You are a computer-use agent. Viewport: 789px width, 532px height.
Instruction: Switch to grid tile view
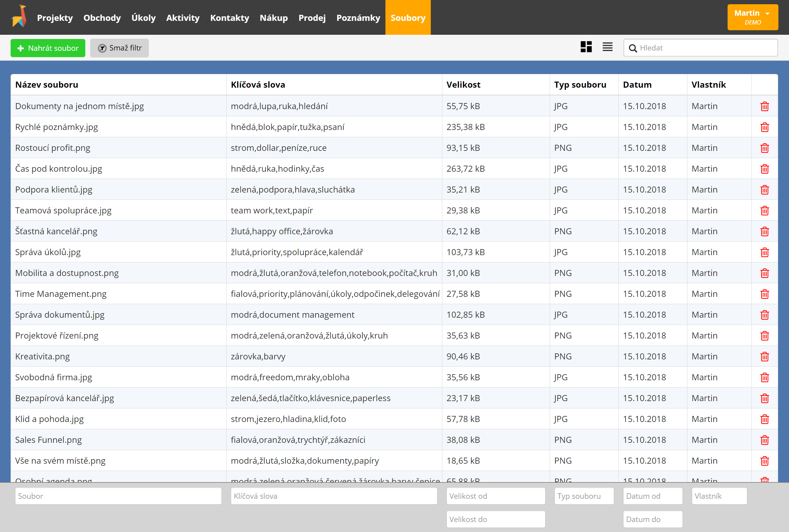[586, 47]
